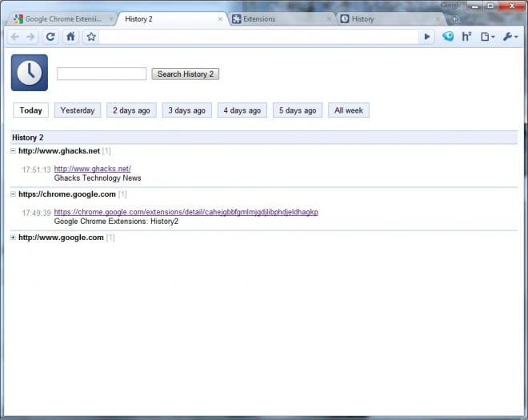Viewport: 528px width, 420px height.
Task: Click the Search History 2 button
Action: [186, 74]
